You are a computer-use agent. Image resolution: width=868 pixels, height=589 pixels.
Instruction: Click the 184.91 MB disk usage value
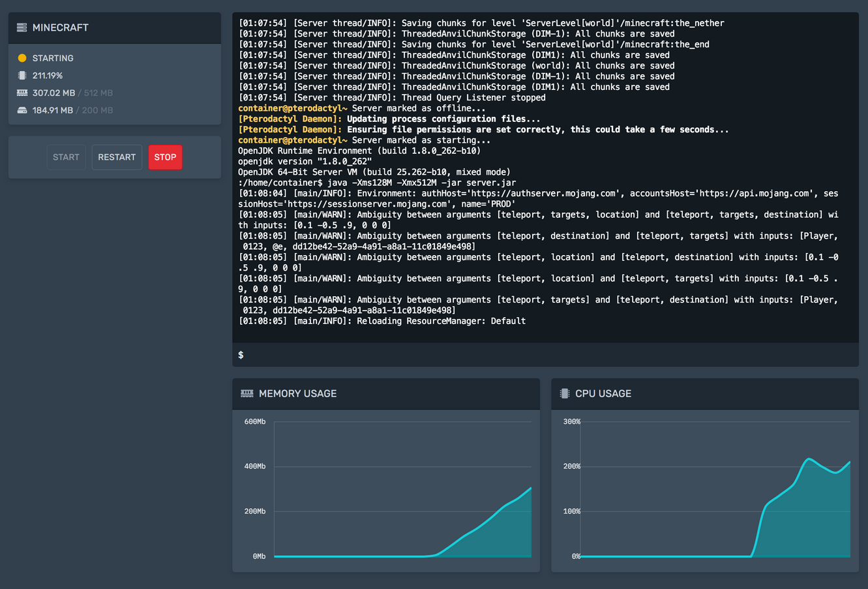[53, 110]
